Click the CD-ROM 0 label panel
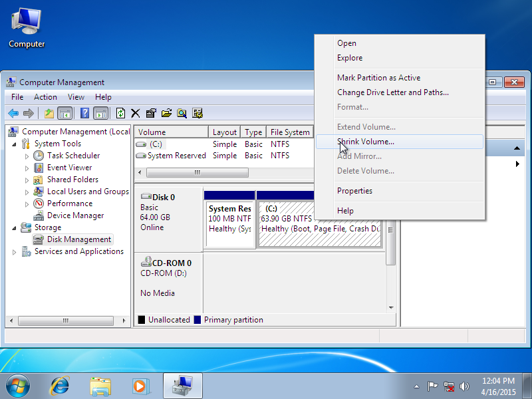The image size is (532, 399). [169, 283]
